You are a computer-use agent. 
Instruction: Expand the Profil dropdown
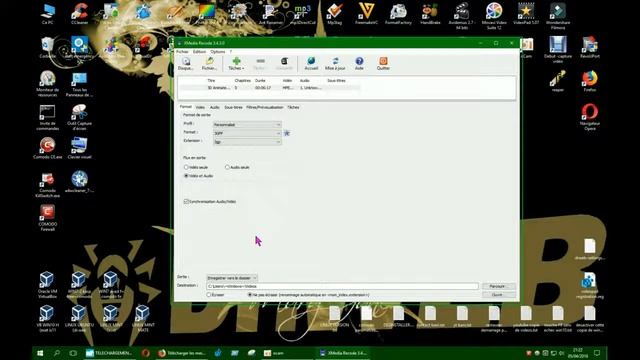[247, 124]
